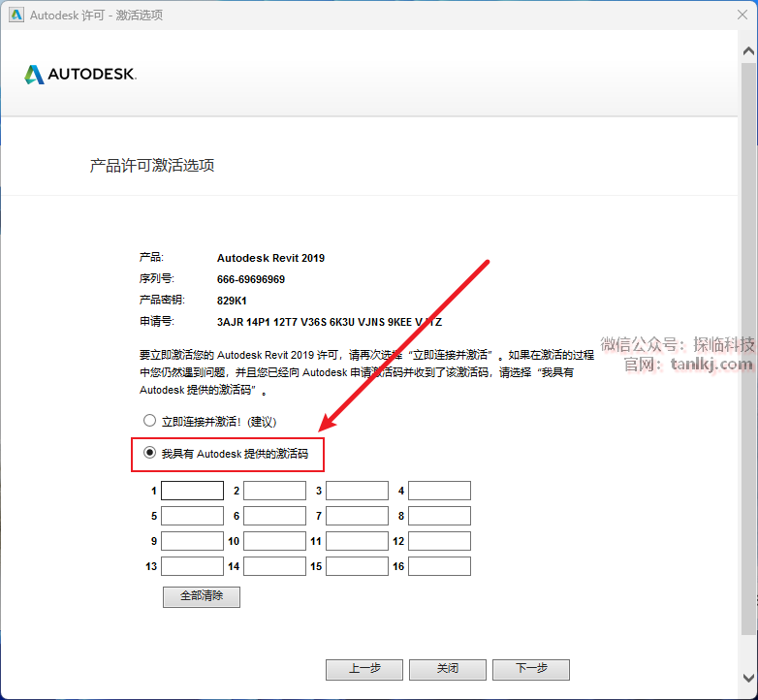Click the Autodesk logo in header
Image resolution: width=758 pixels, height=700 pixels.
pos(80,75)
